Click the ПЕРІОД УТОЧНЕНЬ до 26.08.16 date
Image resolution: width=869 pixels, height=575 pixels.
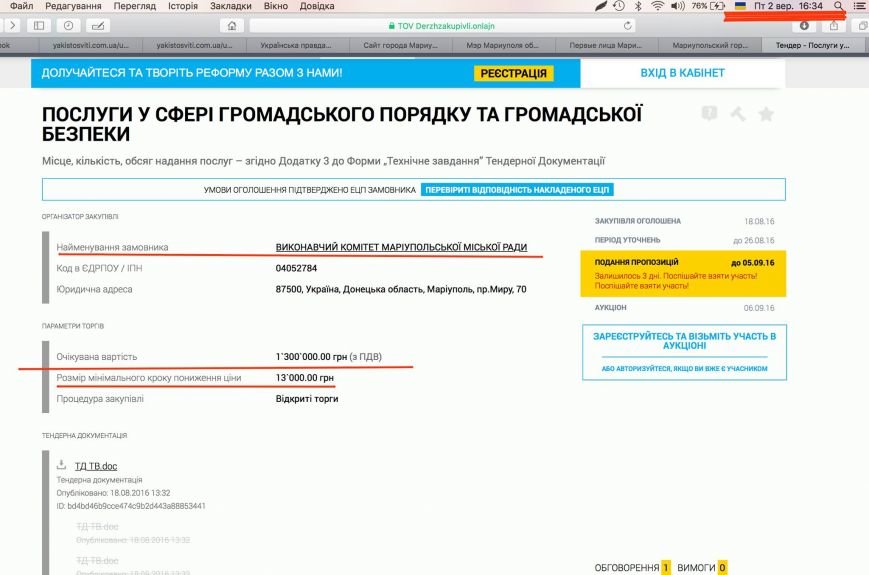point(754,240)
